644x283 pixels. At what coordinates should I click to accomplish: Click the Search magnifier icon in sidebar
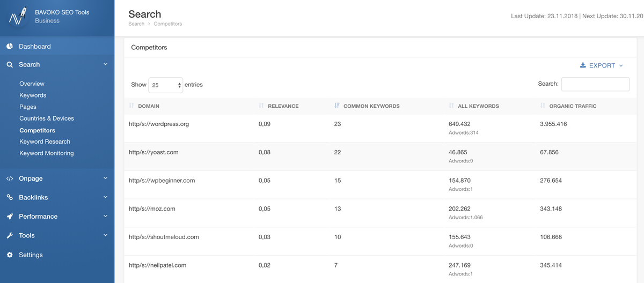click(10, 64)
